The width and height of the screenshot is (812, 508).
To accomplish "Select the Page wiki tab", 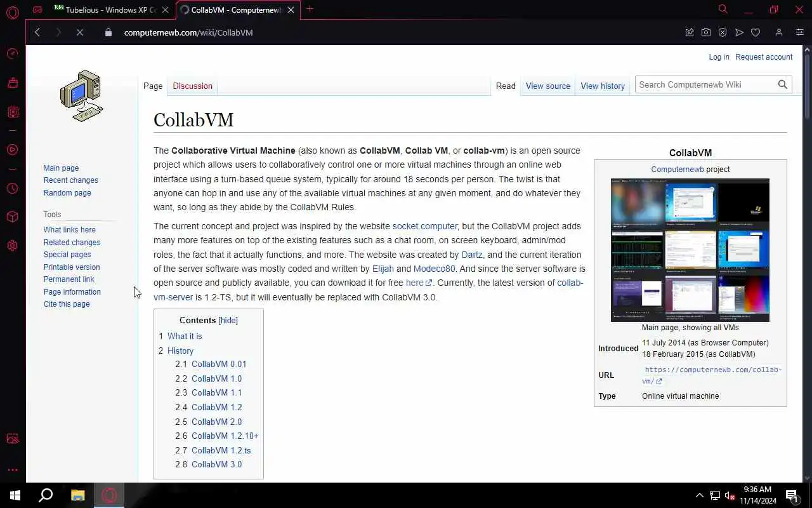I will [x=153, y=86].
